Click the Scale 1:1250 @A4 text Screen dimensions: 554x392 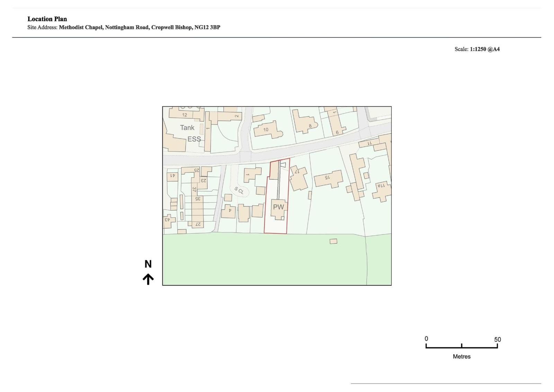pos(477,49)
